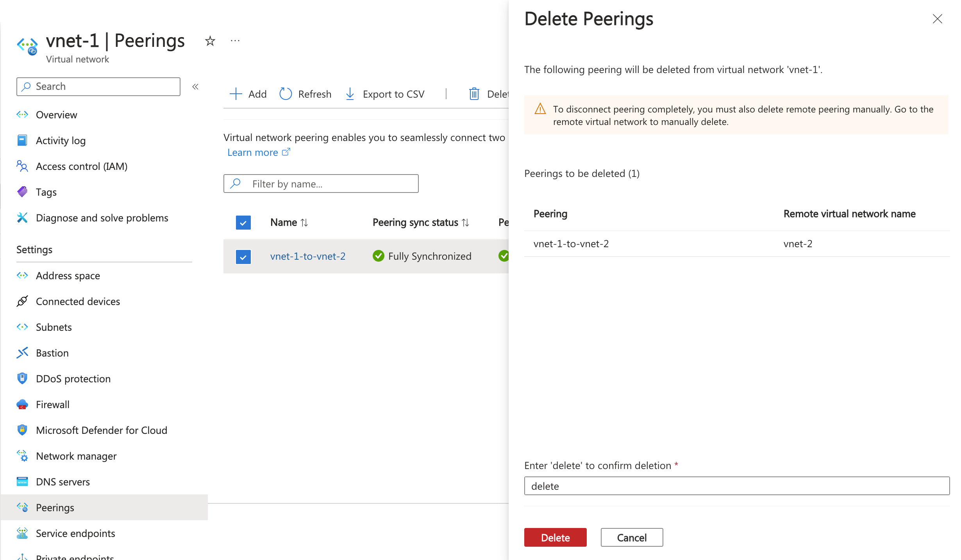Enable the header row checkbox
This screenshot has width=961, height=560.
tap(243, 222)
